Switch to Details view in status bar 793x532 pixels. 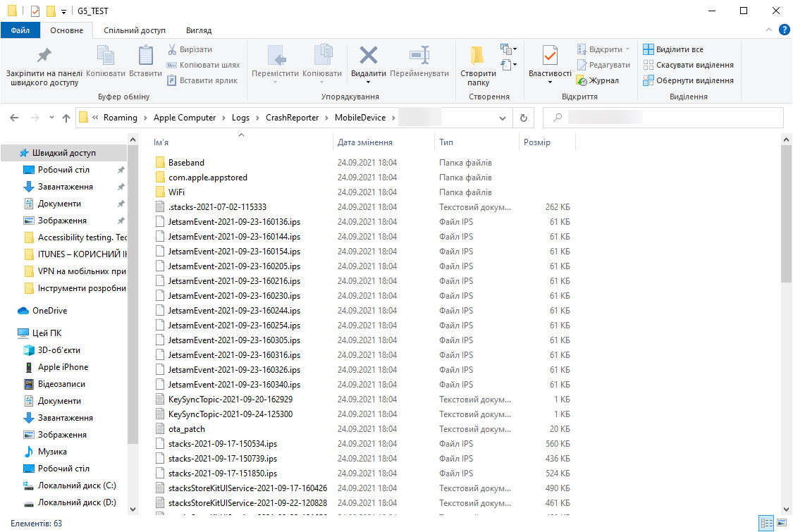coord(767,523)
